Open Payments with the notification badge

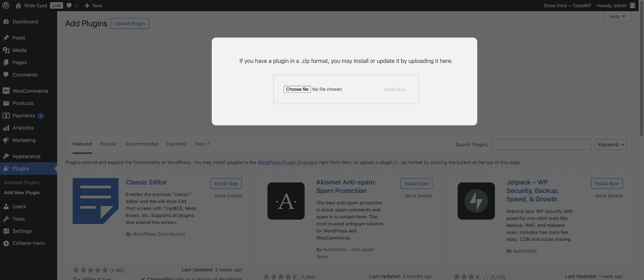[23, 115]
